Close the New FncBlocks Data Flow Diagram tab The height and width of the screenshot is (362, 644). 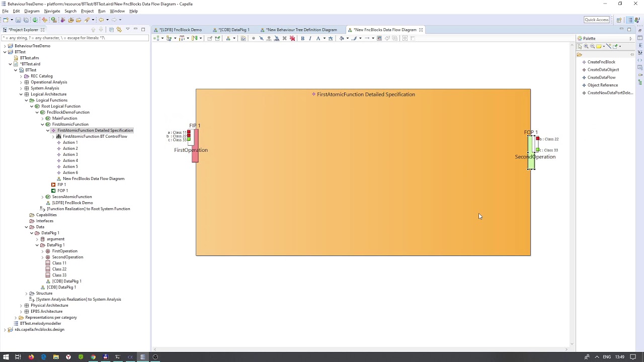pos(421,30)
